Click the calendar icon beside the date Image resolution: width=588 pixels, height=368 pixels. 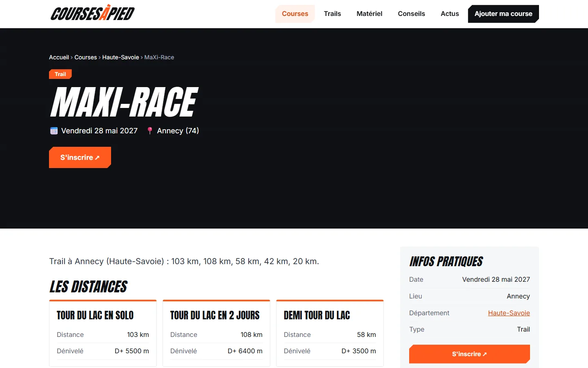(54, 131)
